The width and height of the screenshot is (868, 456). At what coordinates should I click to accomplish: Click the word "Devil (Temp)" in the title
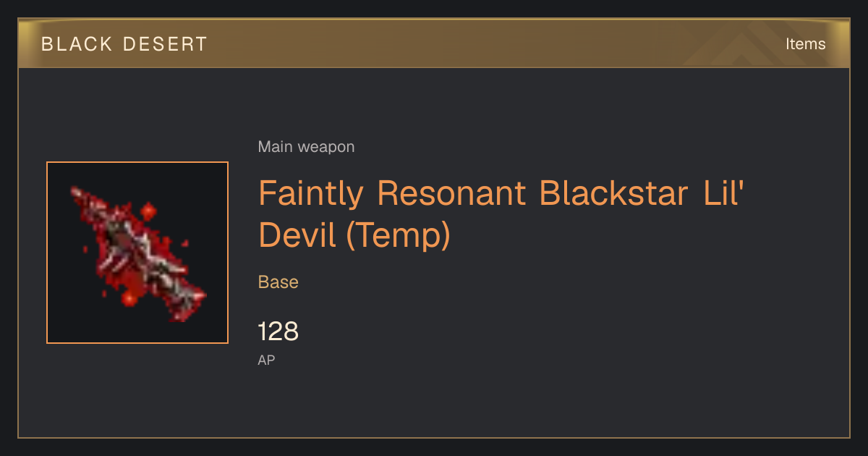354,235
